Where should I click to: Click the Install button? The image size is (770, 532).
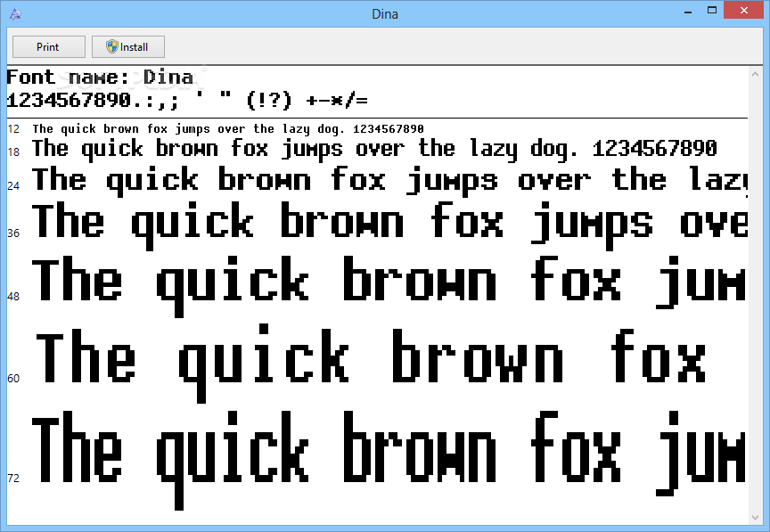[x=127, y=46]
